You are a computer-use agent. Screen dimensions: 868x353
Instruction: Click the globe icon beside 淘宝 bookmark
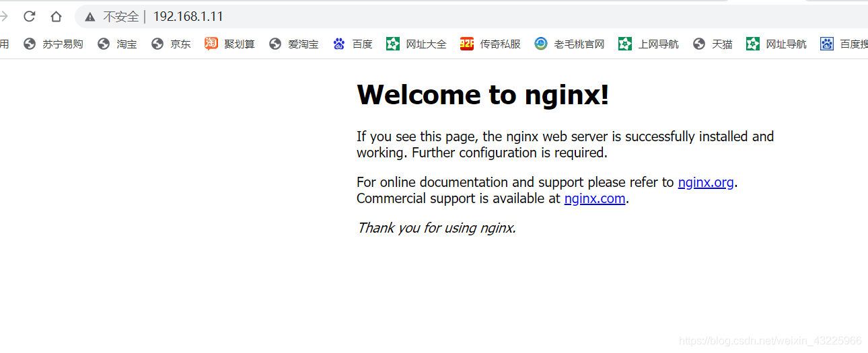click(x=104, y=44)
